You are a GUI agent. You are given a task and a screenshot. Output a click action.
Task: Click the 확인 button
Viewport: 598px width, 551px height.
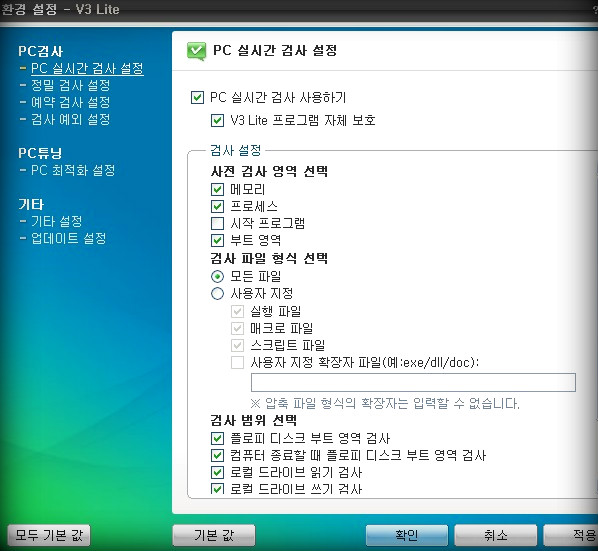click(407, 535)
